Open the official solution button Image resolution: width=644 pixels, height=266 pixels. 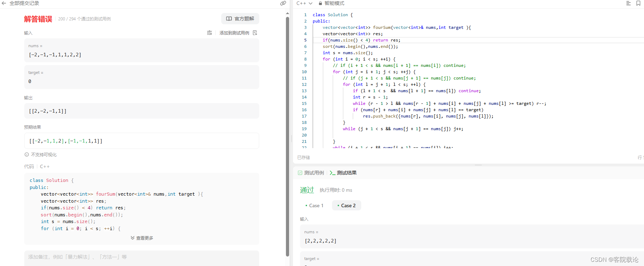[x=240, y=19]
